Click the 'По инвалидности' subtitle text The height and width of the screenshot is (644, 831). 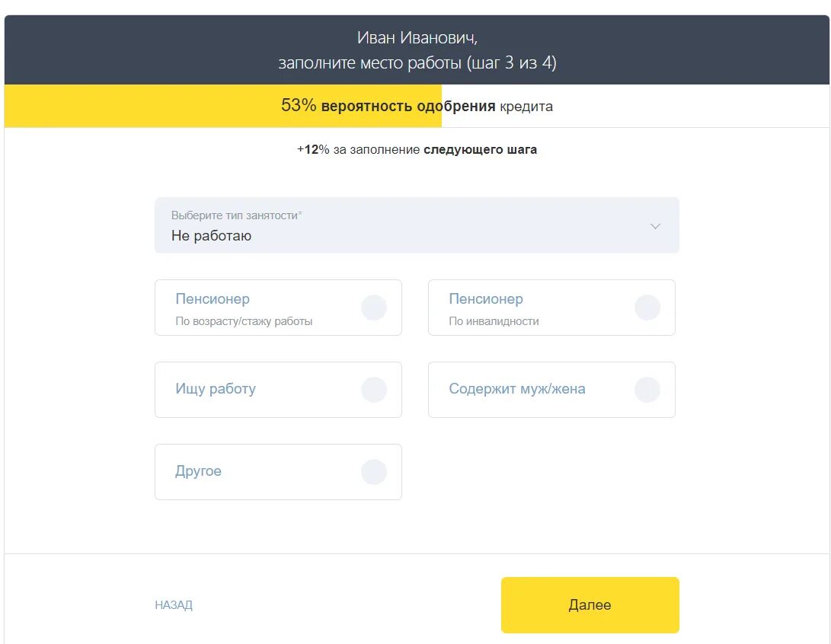[x=494, y=321]
